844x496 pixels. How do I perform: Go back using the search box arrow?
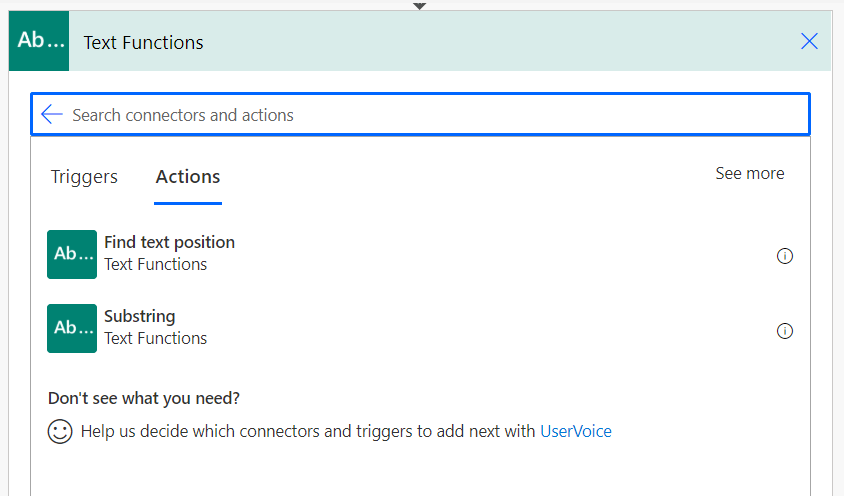[52, 115]
